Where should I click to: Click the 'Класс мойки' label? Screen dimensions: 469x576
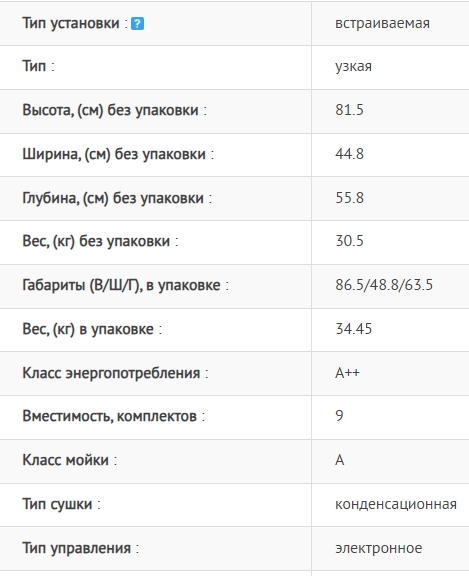pos(65,460)
